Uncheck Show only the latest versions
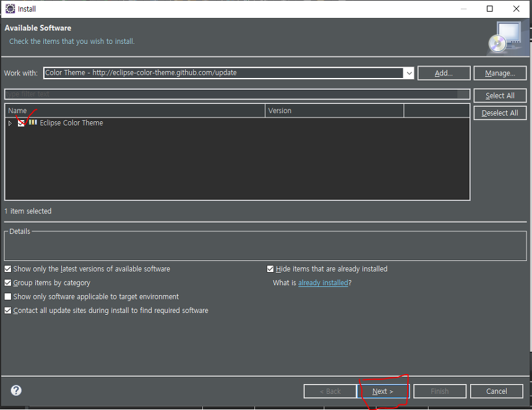532x410 pixels. coord(8,269)
